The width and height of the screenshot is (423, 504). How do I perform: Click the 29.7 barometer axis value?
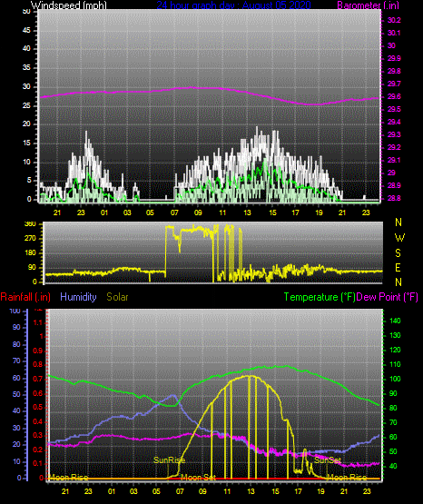click(394, 84)
